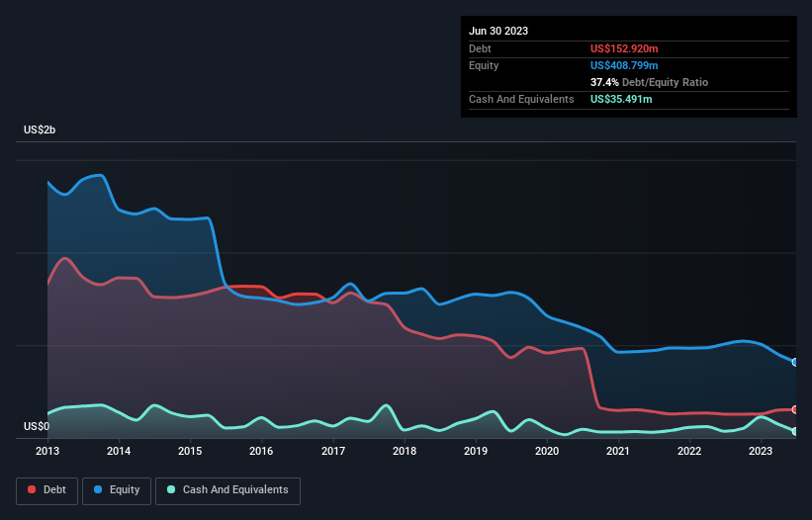
Task: Select the 2018 x-axis label
Action: click(x=405, y=451)
